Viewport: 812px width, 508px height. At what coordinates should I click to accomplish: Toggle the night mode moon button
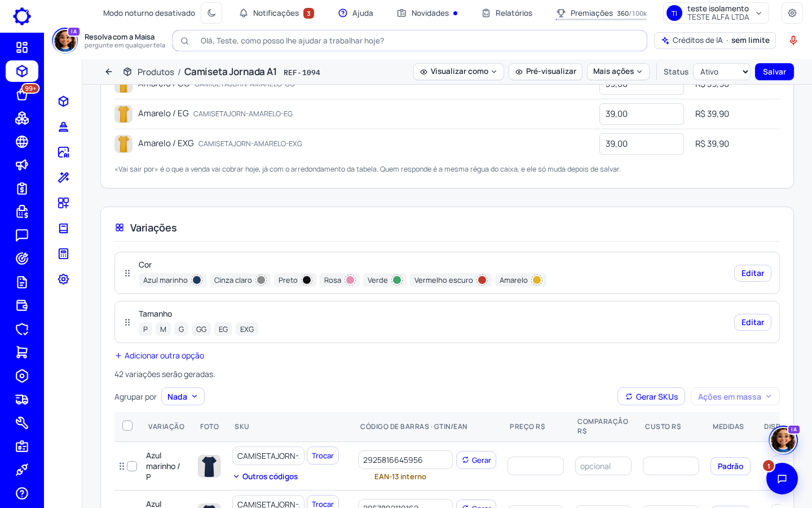point(211,13)
